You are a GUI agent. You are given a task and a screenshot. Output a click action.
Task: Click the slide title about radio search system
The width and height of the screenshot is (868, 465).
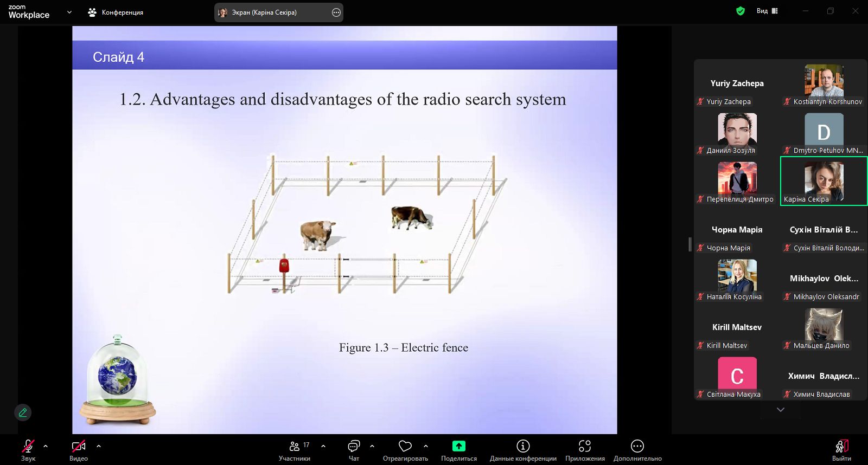pyautogui.click(x=343, y=99)
